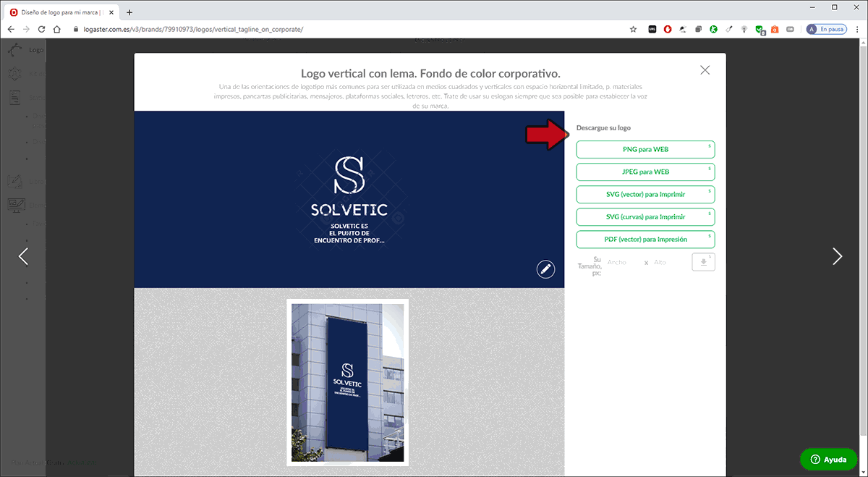Select PDF (vector) para Impresión
868x477 pixels.
[645, 239]
